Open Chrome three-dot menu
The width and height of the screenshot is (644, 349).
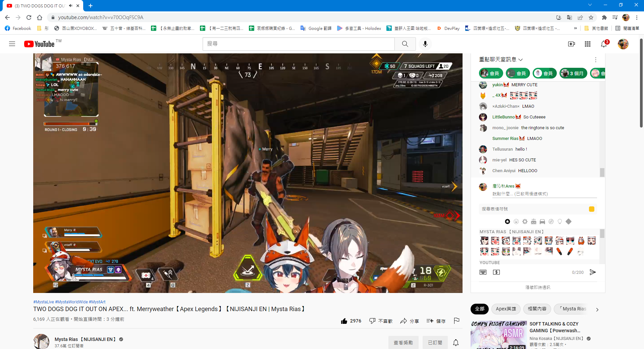[x=637, y=17]
